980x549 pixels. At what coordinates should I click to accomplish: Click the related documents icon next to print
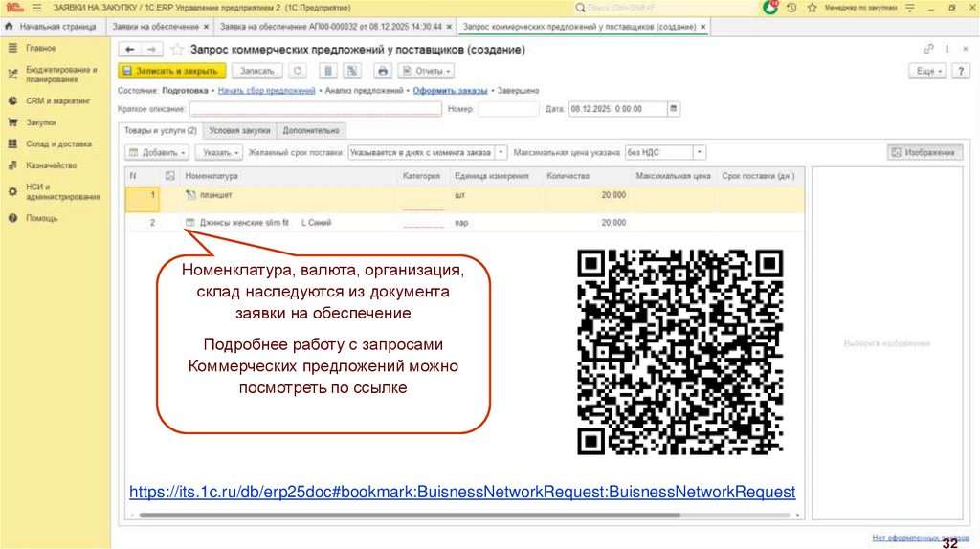[352, 71]
